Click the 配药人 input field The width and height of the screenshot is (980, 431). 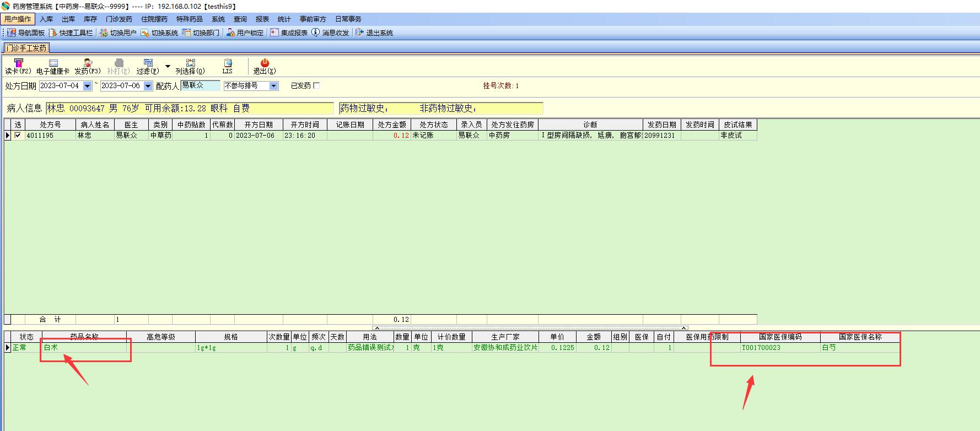[x=201, y=85]
